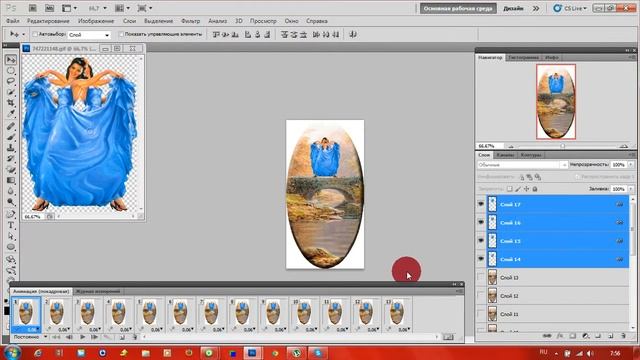Open blend mode dropdown Обычные
This screenshot has width=640, height=360.
coord(522,165)
